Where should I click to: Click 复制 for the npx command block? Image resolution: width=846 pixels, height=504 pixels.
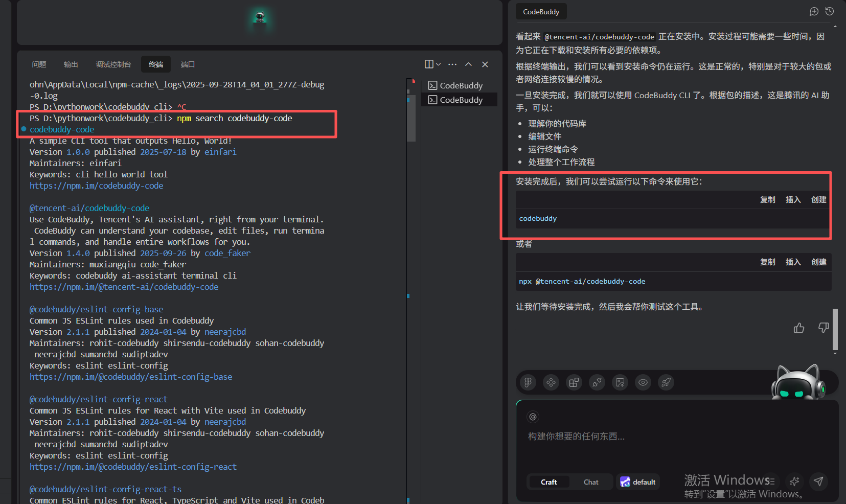click(768, 262)
